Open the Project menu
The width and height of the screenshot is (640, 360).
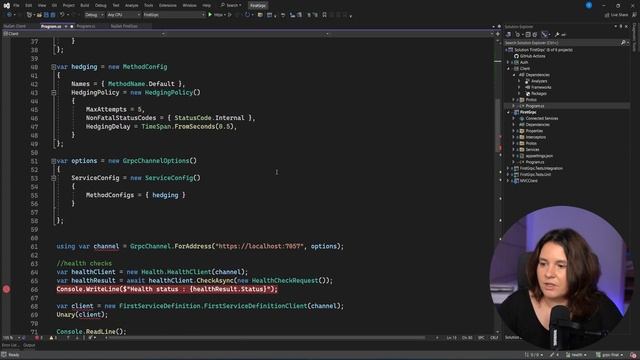click(x=69, y=5)
